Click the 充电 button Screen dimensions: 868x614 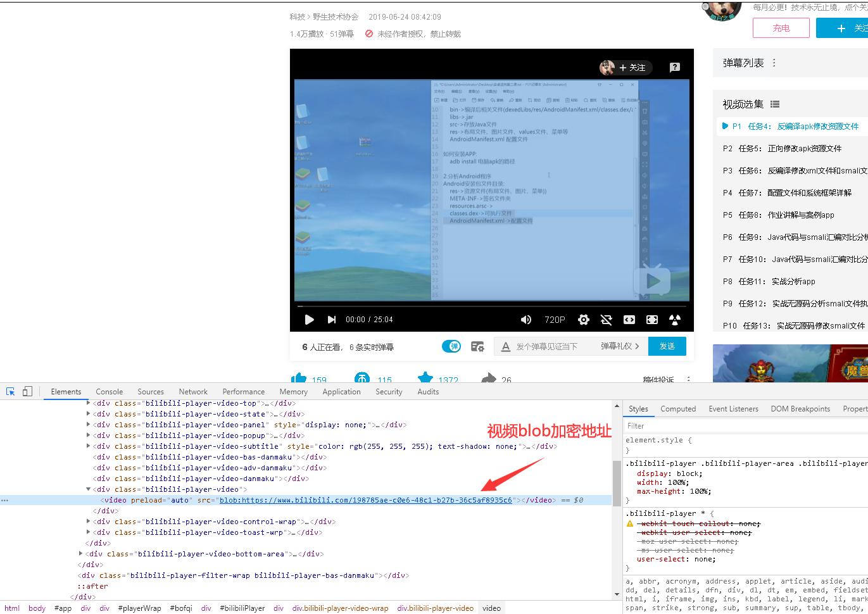(781, 28)
